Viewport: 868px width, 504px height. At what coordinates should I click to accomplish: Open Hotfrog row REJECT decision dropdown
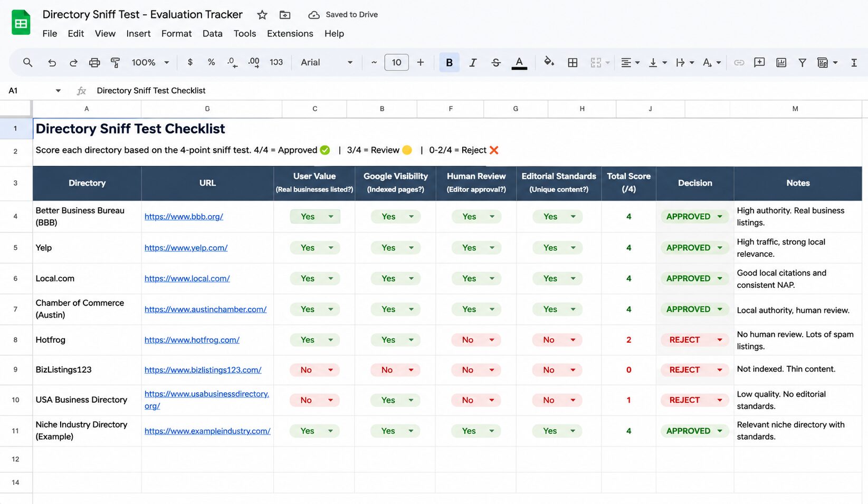click(x=694, y=340)
